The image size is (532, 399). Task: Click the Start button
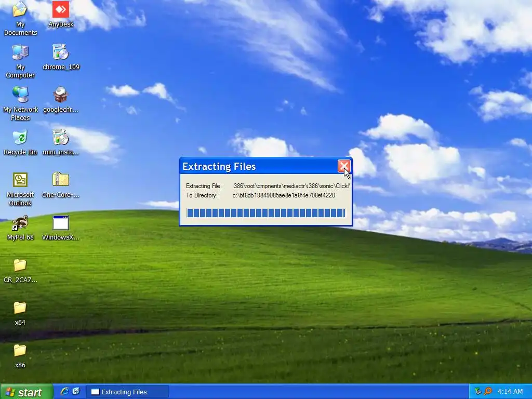[26, 392]
